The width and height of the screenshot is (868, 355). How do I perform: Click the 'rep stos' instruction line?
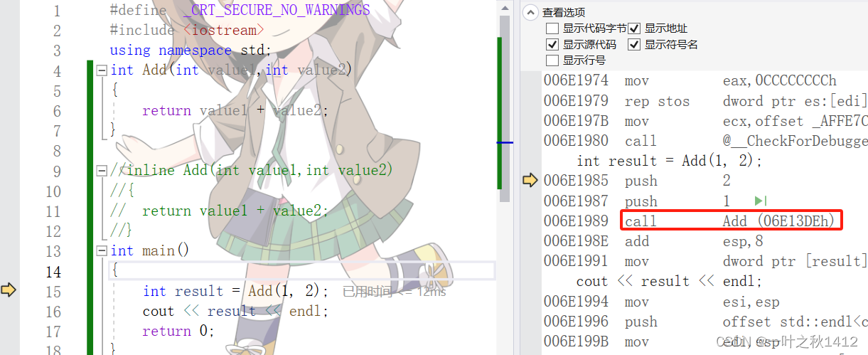705,101
